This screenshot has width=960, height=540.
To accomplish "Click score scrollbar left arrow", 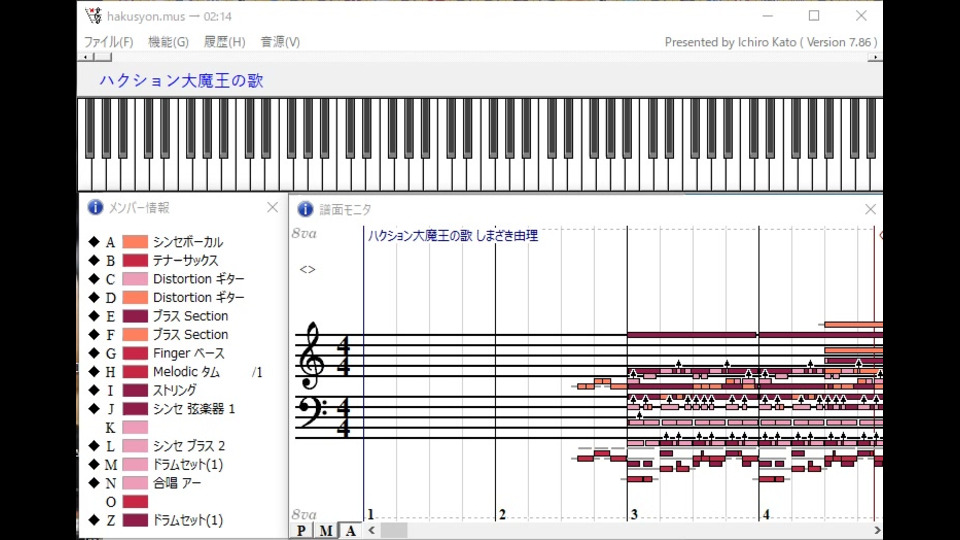I will [372, 530].
